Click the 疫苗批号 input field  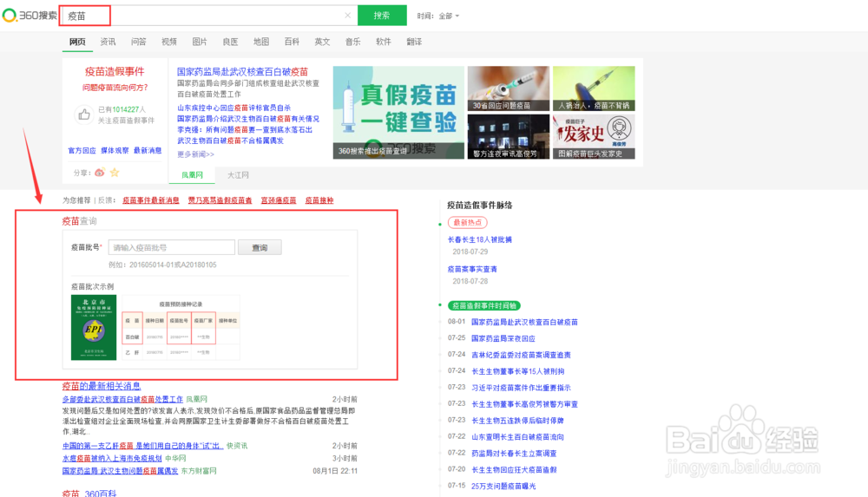pos(172,247)
